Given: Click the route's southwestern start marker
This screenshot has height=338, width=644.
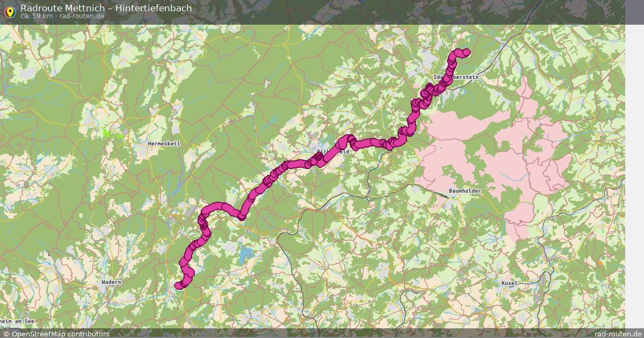Looking at the screenshot, I should click(x=179, y=285).
